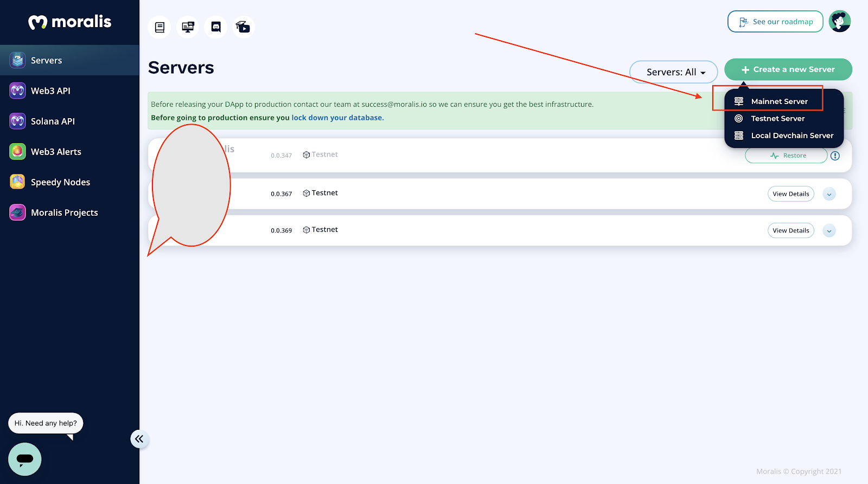Click the Solana API sidebar icon
The width and height of the screenshot is (868, 484).
[x=17, y=121]
